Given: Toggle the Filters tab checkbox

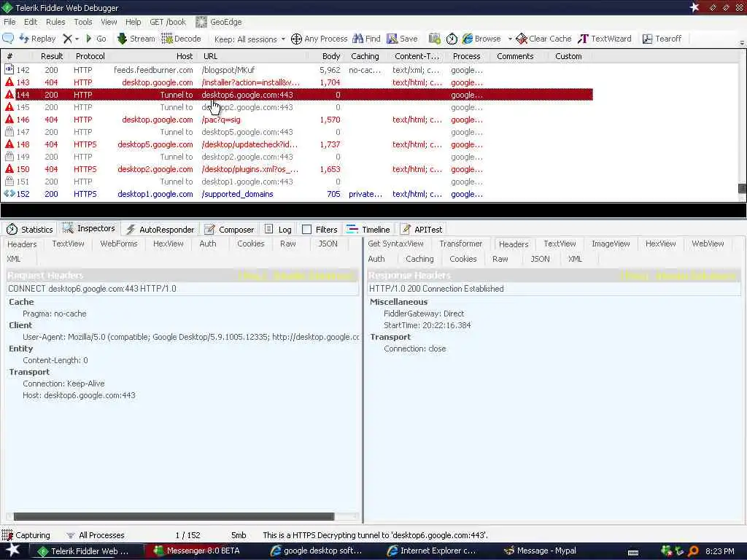Looking at the screenshot, I should [x=307, y=230].
